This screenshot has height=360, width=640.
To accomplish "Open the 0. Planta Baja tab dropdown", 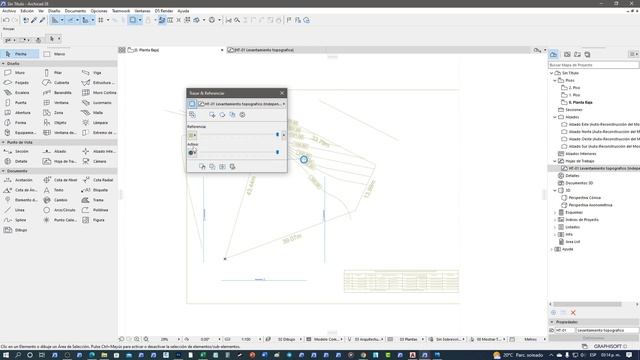I will click(x=222, y=50).
